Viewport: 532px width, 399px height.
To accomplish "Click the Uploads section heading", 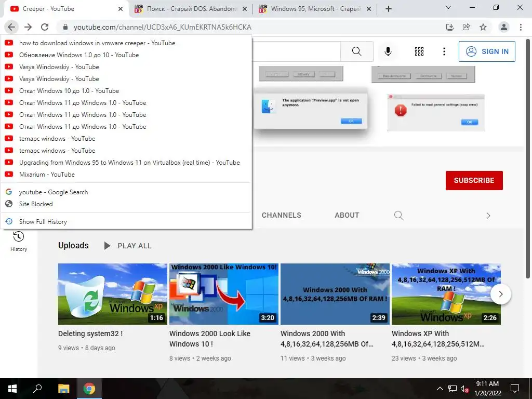I will pyautogui.click(x=73, y=245).
